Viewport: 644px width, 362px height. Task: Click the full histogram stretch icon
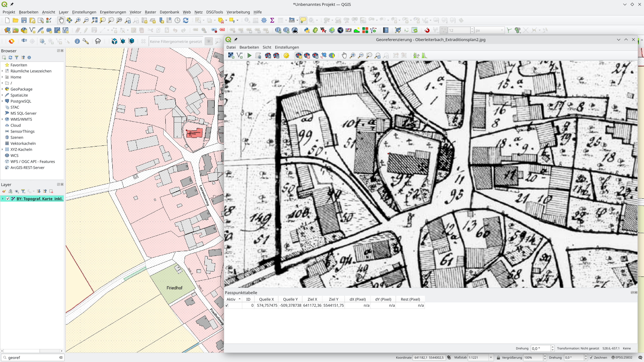tap(424, 55)
